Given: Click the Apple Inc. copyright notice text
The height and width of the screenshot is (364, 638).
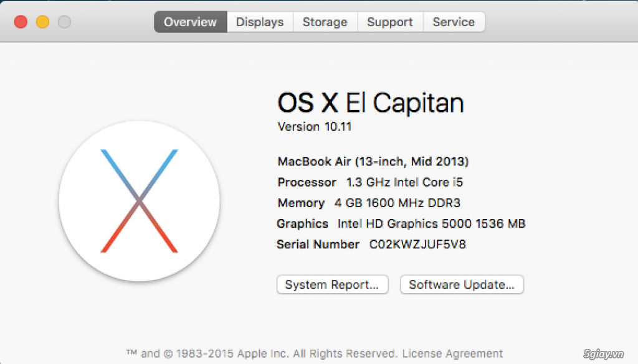Looking at the screenshot, I should pos(262,353).
